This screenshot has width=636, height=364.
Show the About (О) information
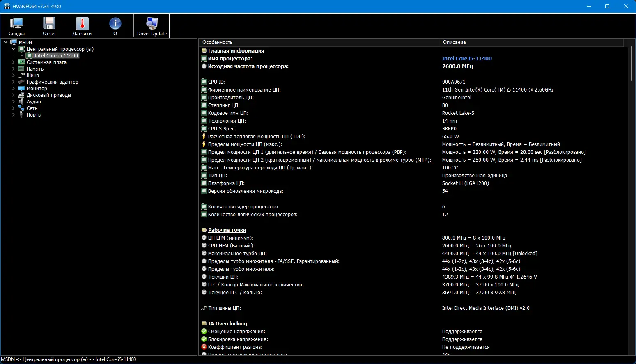coord(115,26)
